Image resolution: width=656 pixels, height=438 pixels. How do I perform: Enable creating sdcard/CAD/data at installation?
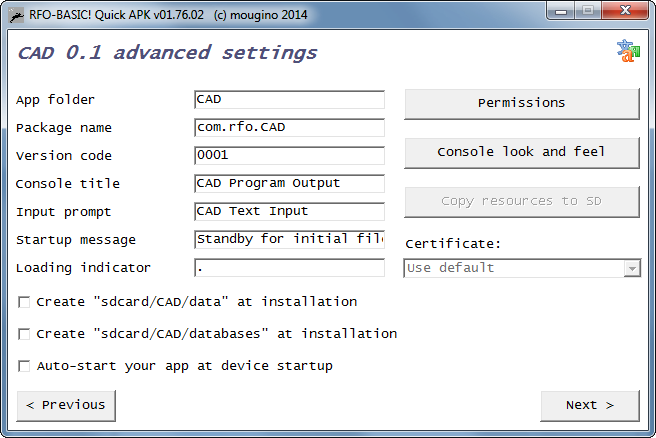pos(24,302)
